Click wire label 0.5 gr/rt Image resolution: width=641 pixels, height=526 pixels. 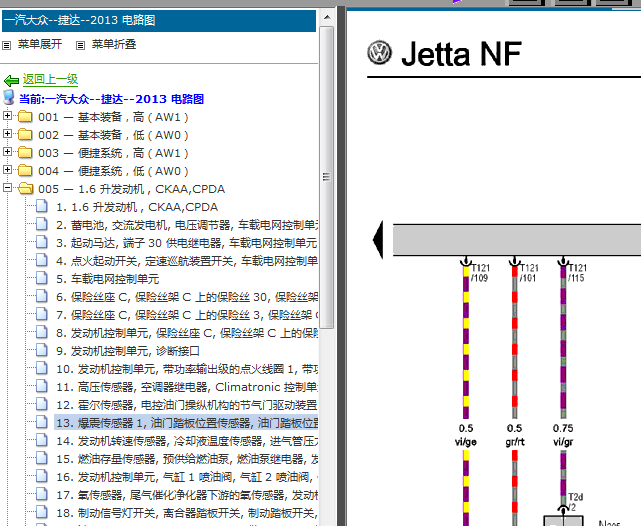point(515,435)
